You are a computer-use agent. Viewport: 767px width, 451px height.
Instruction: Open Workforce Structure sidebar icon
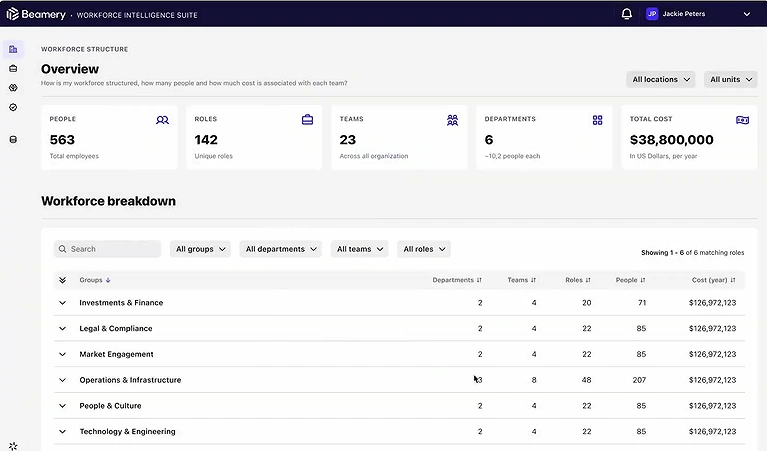coord(13,49)
